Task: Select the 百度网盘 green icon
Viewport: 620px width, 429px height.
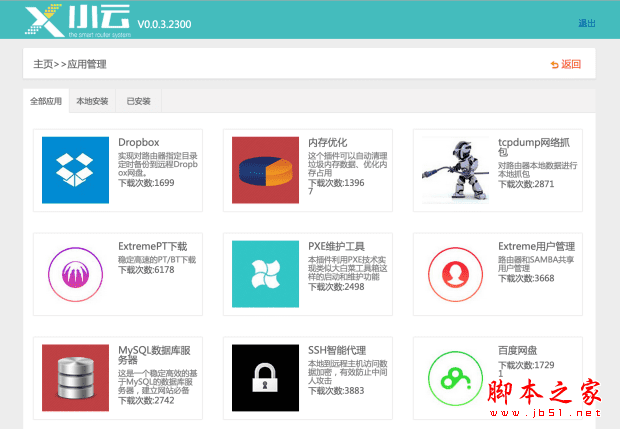Action: [x=455, y=378]
